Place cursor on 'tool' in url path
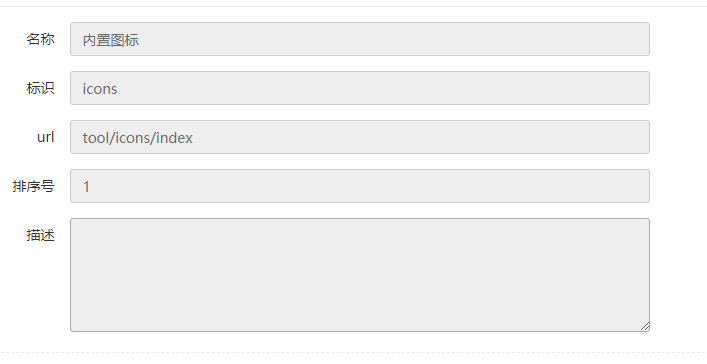Screen dimensions: 707x364 tap(96, 138)
